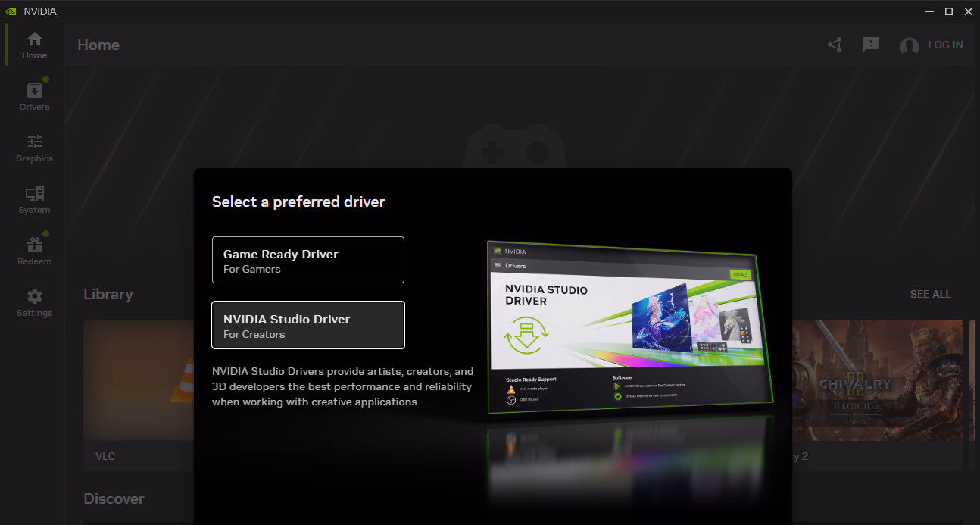Close the NVIDIA window
Image resolution: width=980 pixels, height=525 pixels.
969,11
